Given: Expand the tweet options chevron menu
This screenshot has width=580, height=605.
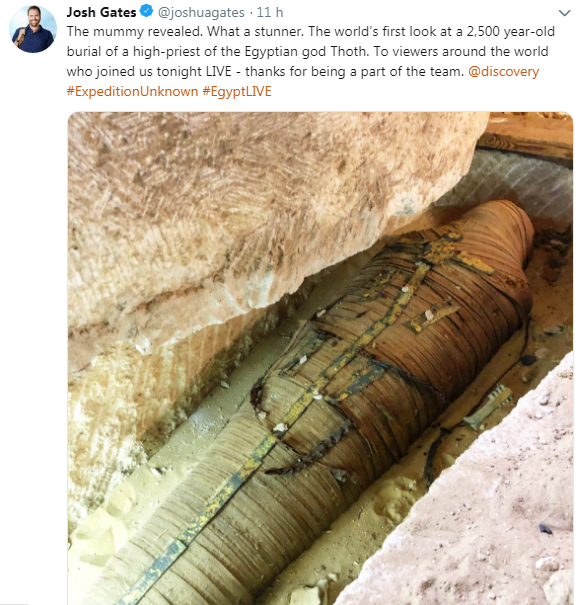Looking at the screenshot, I should (x=565, y=13).
